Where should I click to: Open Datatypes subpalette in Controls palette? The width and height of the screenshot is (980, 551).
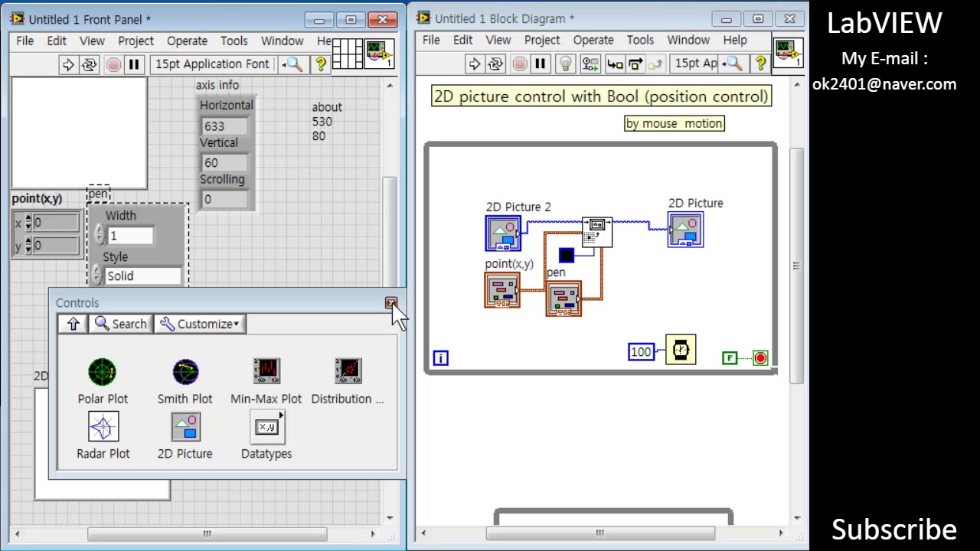tap(266, 435)
